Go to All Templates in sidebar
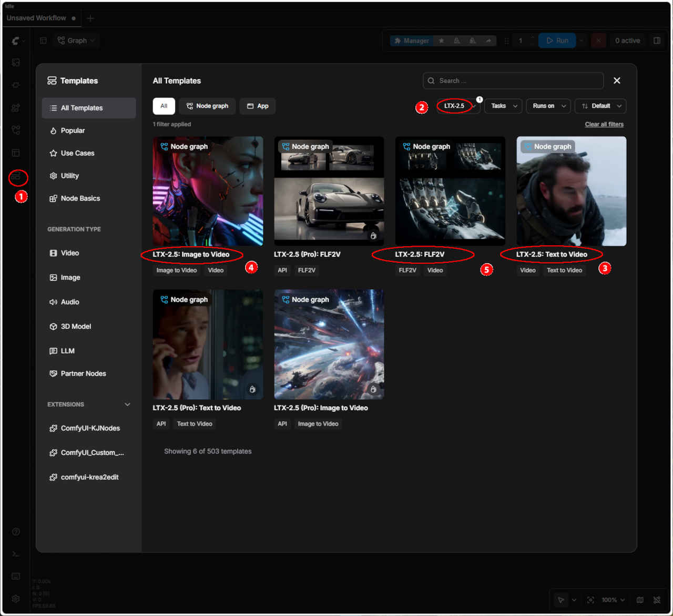This screenshot has height=616, width=673. pyautogui.click(x=88, y=108)
